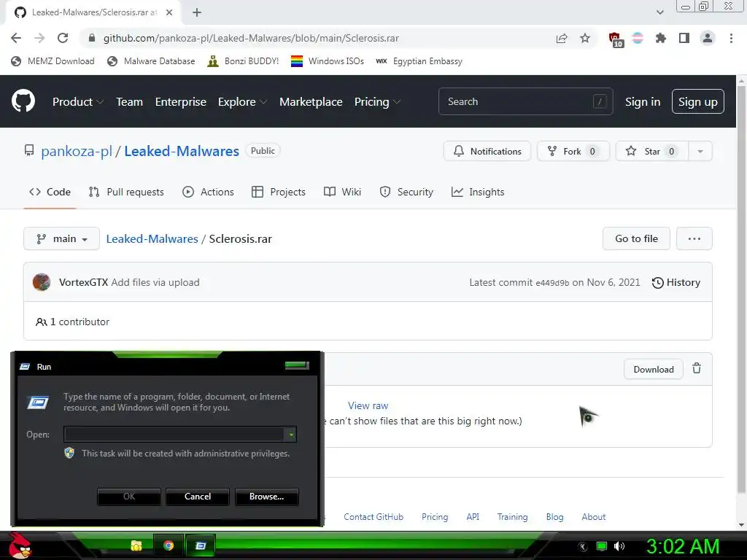Click Browse... in the Run dialog

point(267,496)
